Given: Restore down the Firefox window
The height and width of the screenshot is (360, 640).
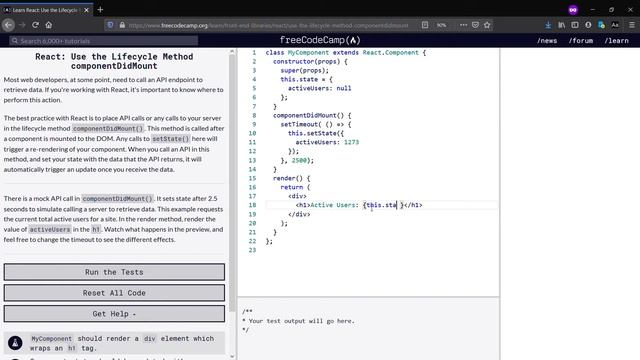Looking at the screenshot, I should click(611, 10).
